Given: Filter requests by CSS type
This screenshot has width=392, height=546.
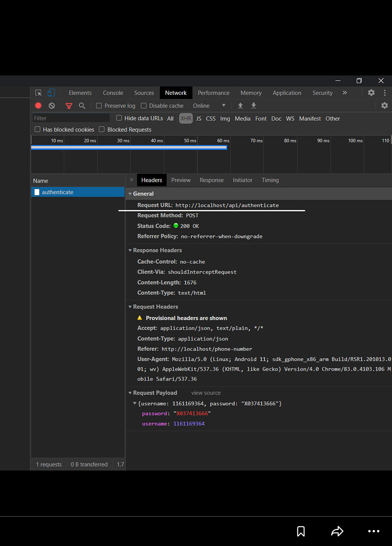Looking at the screenshot, I should 211,118.
